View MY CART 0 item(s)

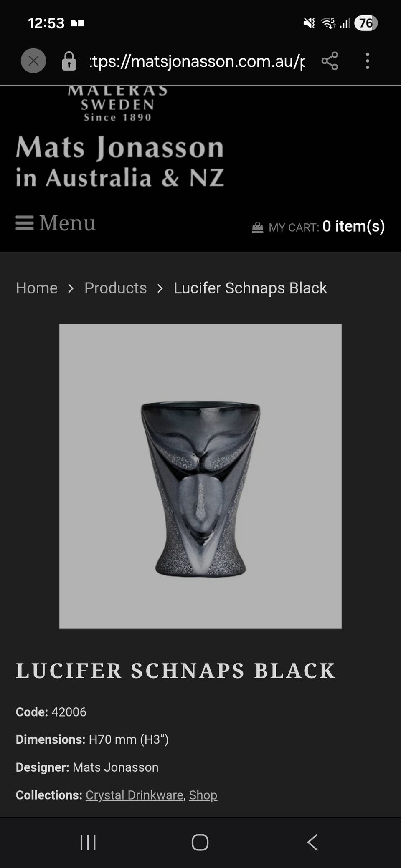318,226
